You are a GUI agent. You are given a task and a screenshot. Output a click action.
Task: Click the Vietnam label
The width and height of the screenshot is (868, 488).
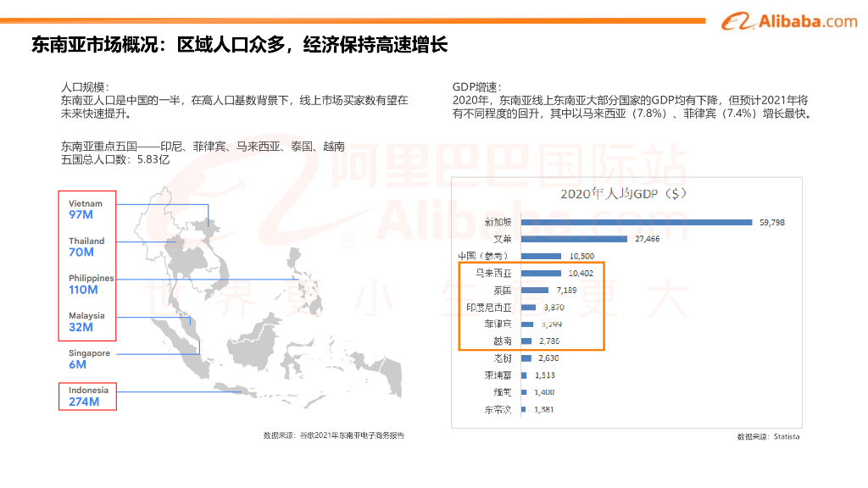coord(86,203)
